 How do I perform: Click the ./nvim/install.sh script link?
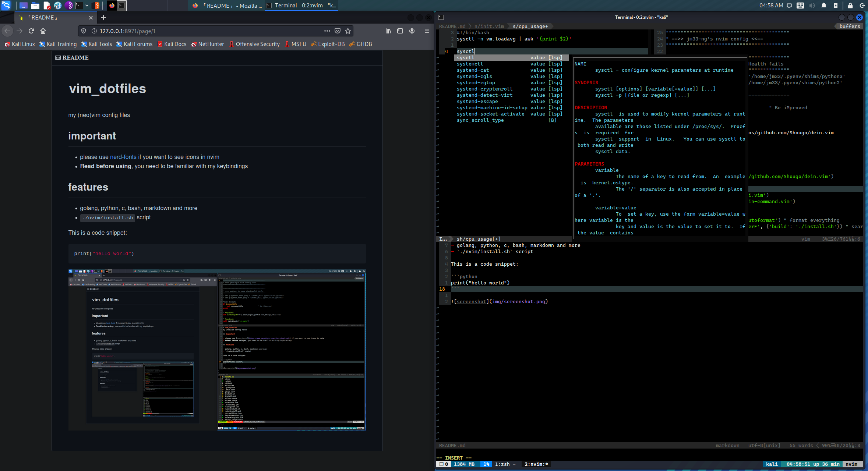click(107, 217)
